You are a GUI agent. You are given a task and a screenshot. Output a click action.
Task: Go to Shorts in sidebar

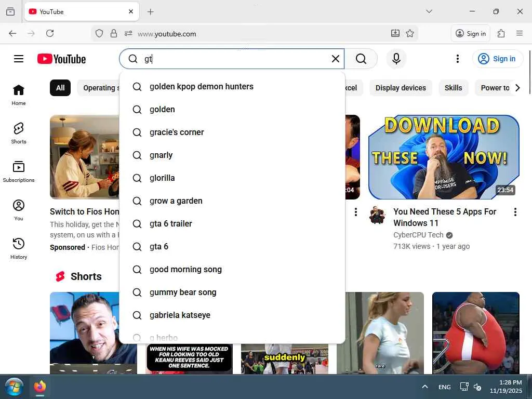19,133
